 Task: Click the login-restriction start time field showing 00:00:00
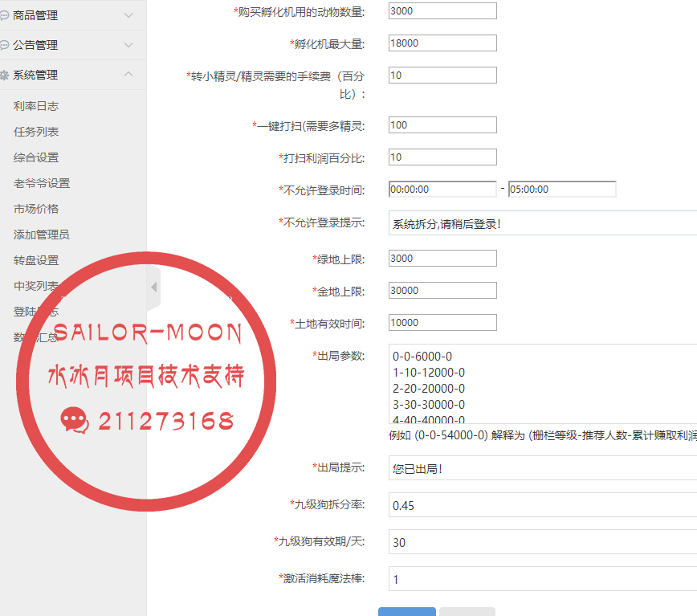[442, 189]
